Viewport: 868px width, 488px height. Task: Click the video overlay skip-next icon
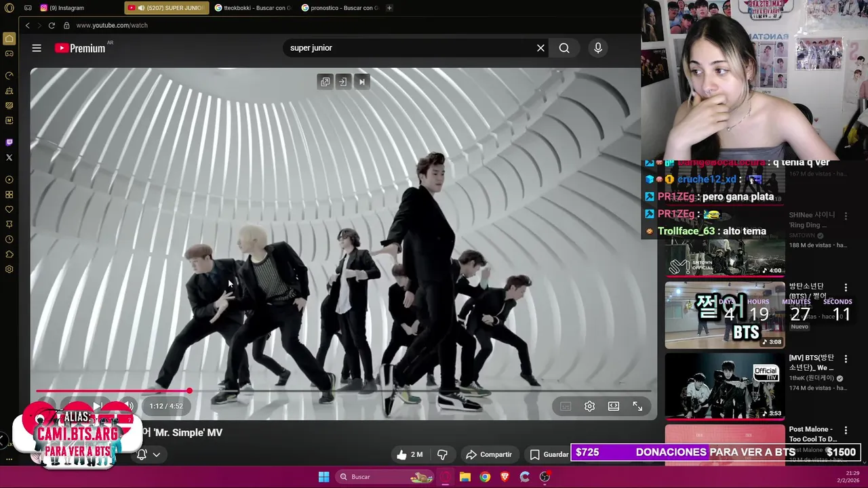[x=361, y=82]
